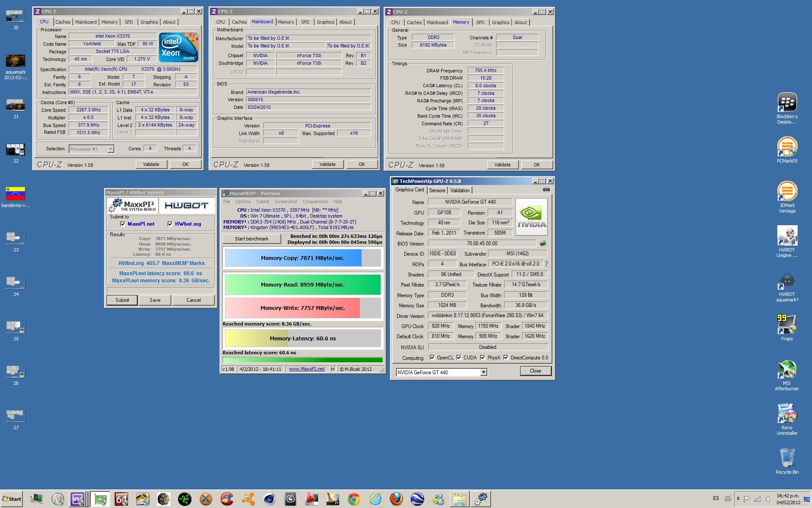The width and height of the screenshot is (812, 508).
Task: Open the SPD tab in Mainboard window
Action: 305,22
